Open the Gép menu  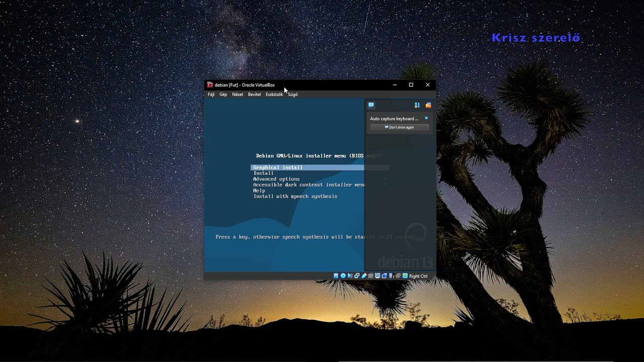click(x=223, y=95)
